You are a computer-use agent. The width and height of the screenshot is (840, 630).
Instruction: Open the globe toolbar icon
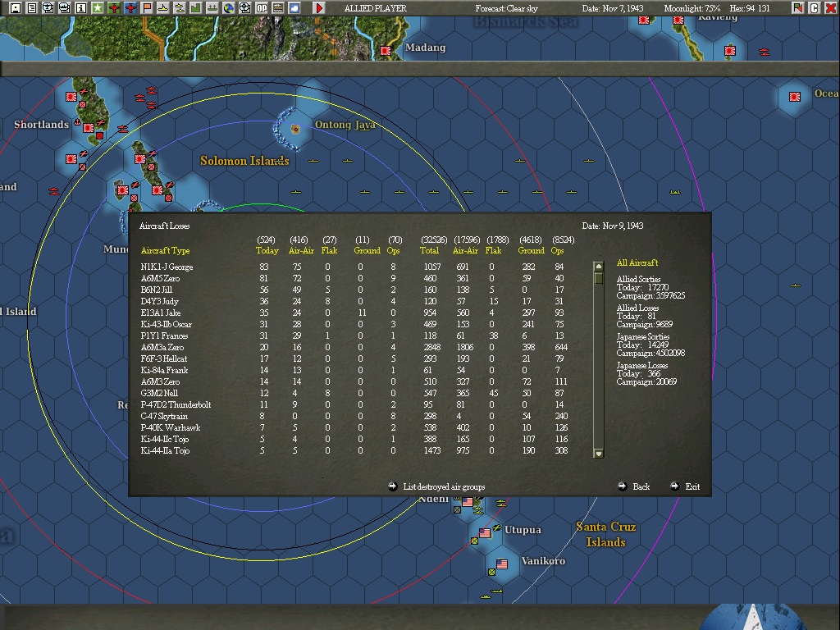[x=229, y=7]
